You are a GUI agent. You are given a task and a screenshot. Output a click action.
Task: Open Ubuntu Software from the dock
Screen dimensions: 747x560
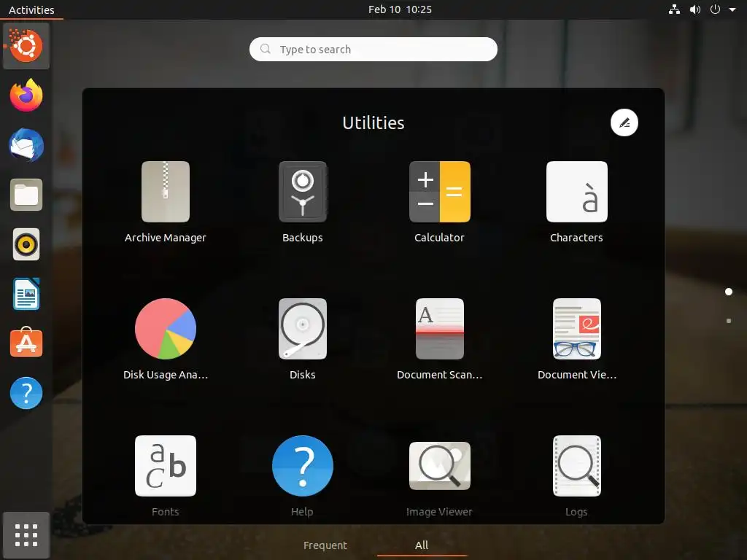26,343
